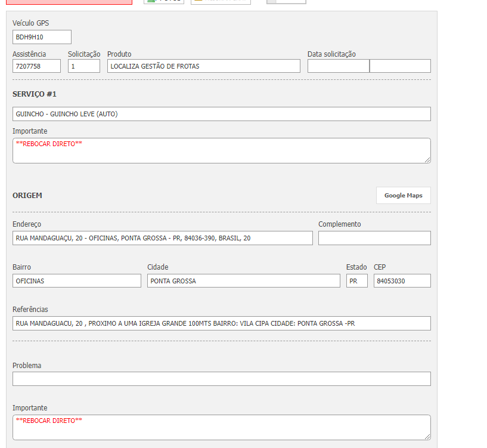This screenshot has height=448, width=487.
Task: Focus the Solicitação field
Action: click(x=83, y=66)
